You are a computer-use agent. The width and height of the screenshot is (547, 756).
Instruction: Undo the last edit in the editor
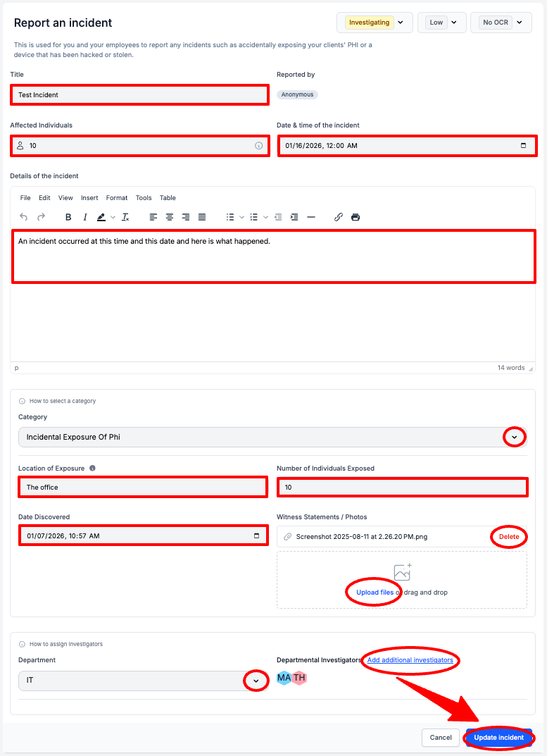[x=24, y=217]
